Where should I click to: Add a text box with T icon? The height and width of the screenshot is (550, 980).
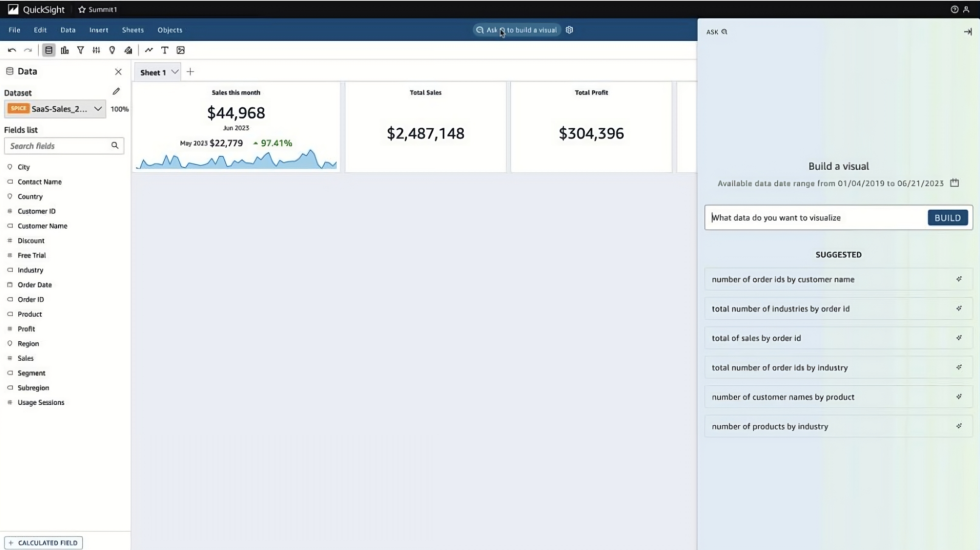[165, 50]
